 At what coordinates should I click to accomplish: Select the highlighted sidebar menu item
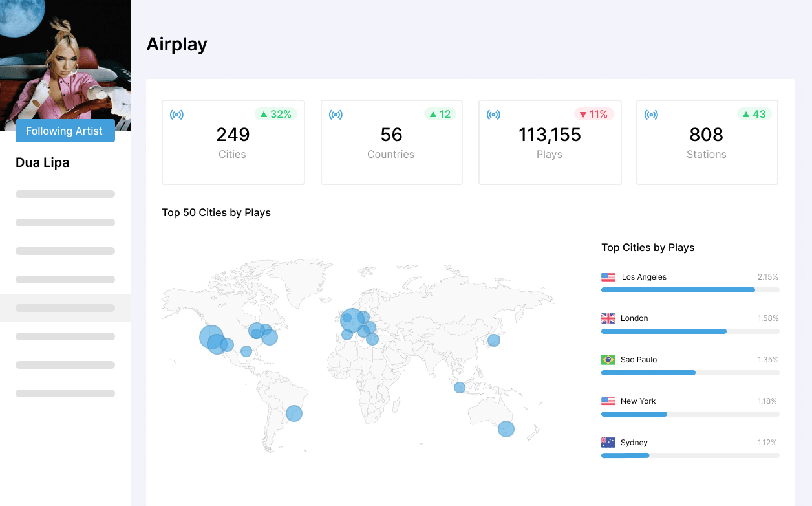pyautogui.click(x=65, y=308)
